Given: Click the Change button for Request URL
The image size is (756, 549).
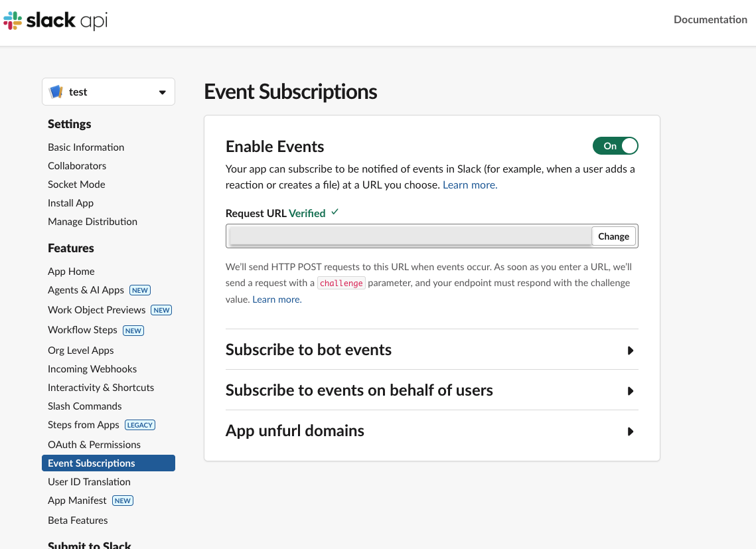Looking at the screenshot, I should coord(613,236).
